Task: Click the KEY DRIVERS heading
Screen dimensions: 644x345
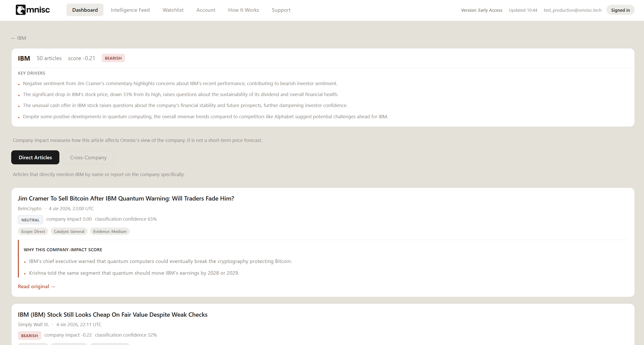Action: tap(32, 73)
